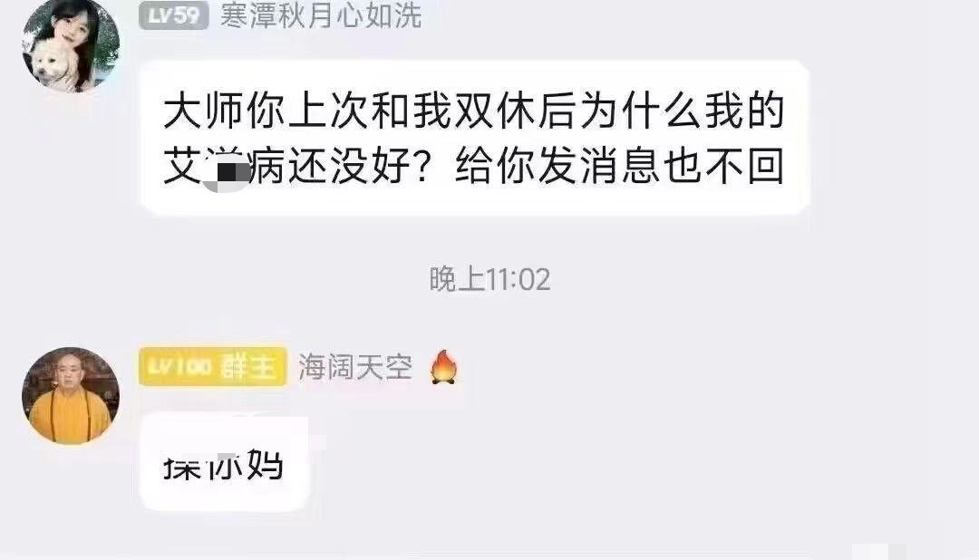
Task: Open the profile of username 寒潭秋月心如洗
Action: tap(321, 15)
